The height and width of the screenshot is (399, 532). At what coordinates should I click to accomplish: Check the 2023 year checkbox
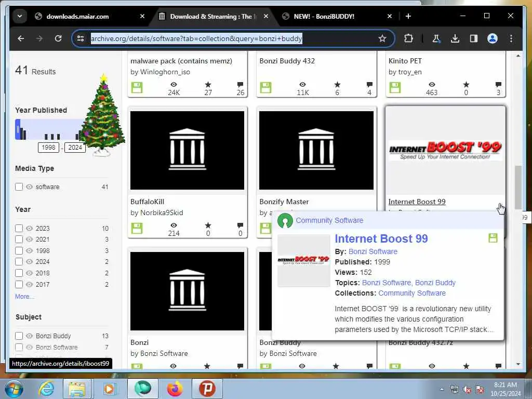[19, 229]
